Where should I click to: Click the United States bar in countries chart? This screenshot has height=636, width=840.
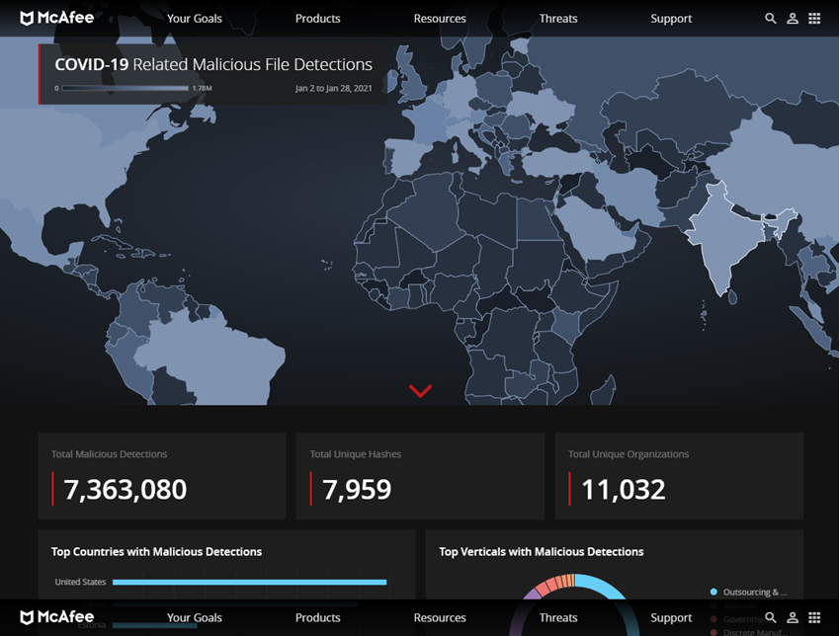(x=249, y=582)
